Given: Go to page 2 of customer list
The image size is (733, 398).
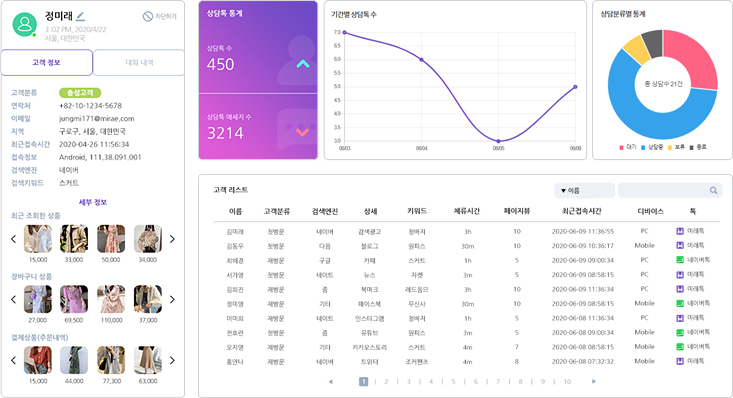Looking at the screenshot, I should coord(386,382).
